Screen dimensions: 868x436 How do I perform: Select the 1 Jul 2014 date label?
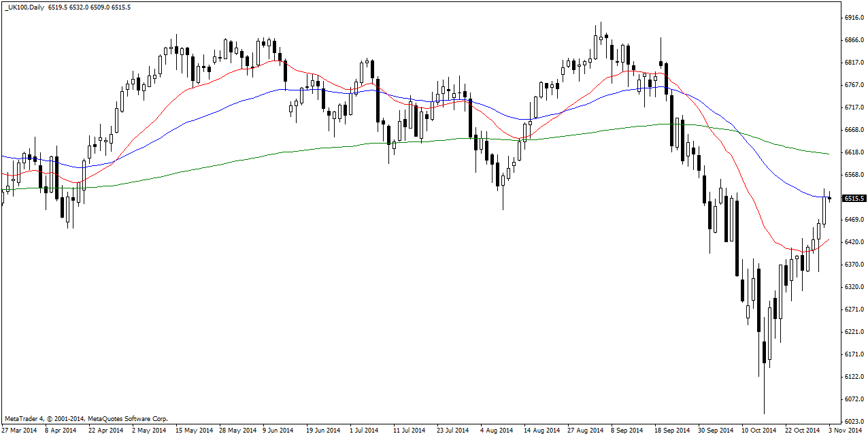point(364,431)
